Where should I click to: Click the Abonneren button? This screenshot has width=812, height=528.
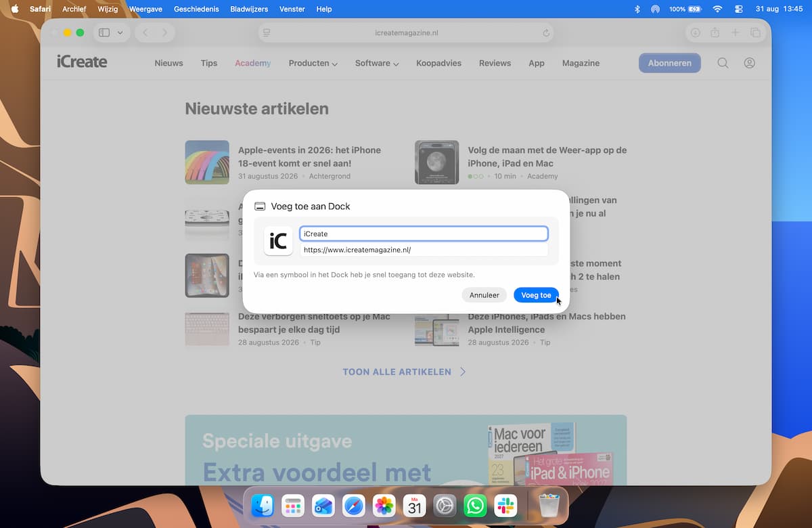[x=670, y=63]
